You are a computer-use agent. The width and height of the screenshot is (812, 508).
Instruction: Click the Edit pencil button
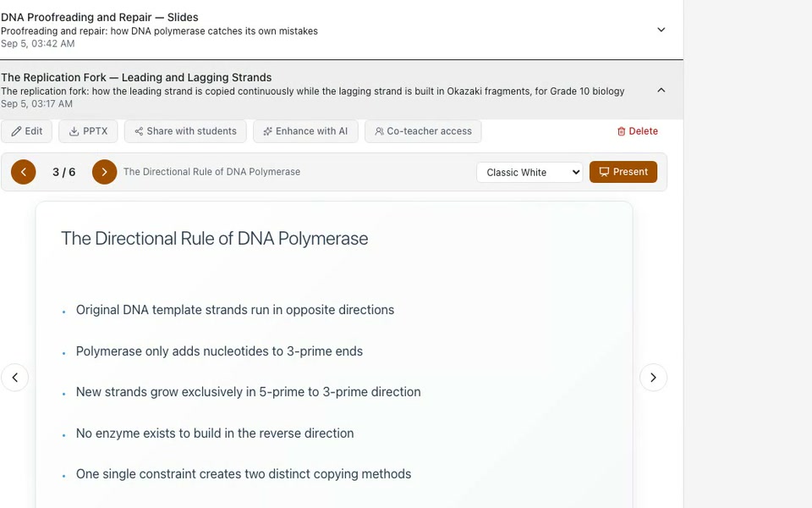[x=26, y=131]
